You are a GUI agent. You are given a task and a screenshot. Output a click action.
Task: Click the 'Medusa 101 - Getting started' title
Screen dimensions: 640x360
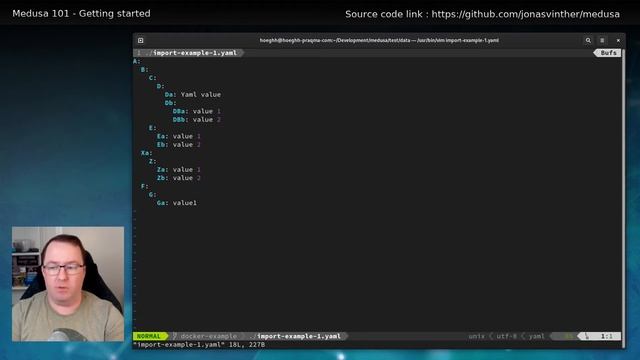point(81,13)
